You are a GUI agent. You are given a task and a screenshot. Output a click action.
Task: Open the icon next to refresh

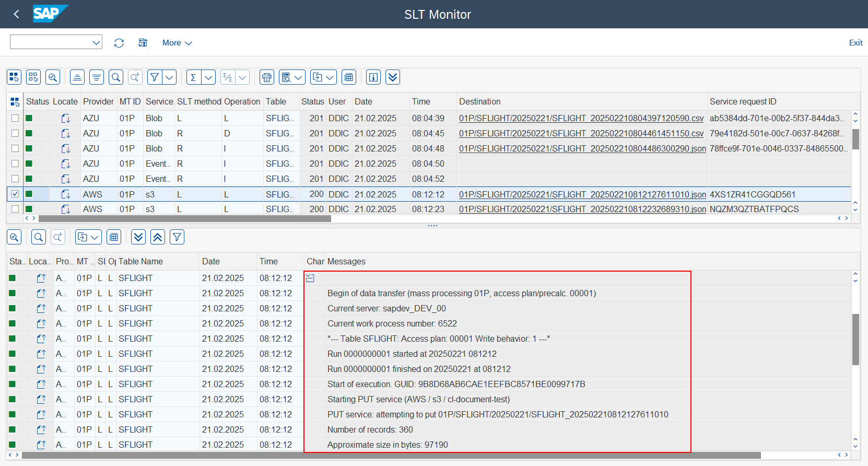click(143, 43)
